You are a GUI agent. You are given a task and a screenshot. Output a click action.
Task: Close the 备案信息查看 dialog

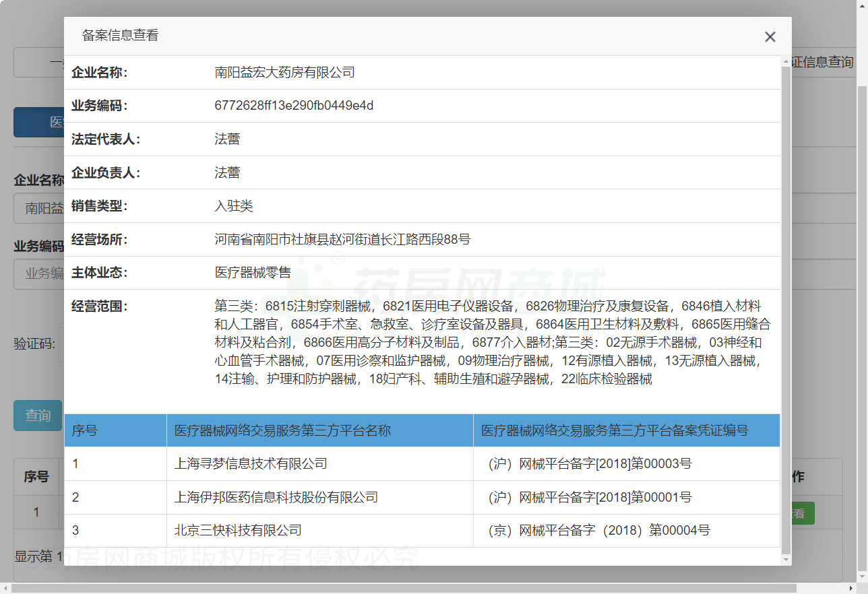tap(770, 37)
